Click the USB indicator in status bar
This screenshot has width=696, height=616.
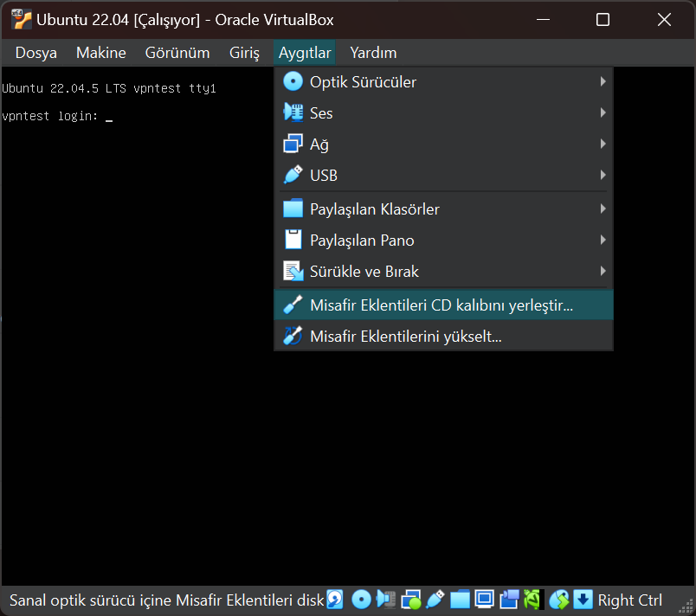click(435, 600)
